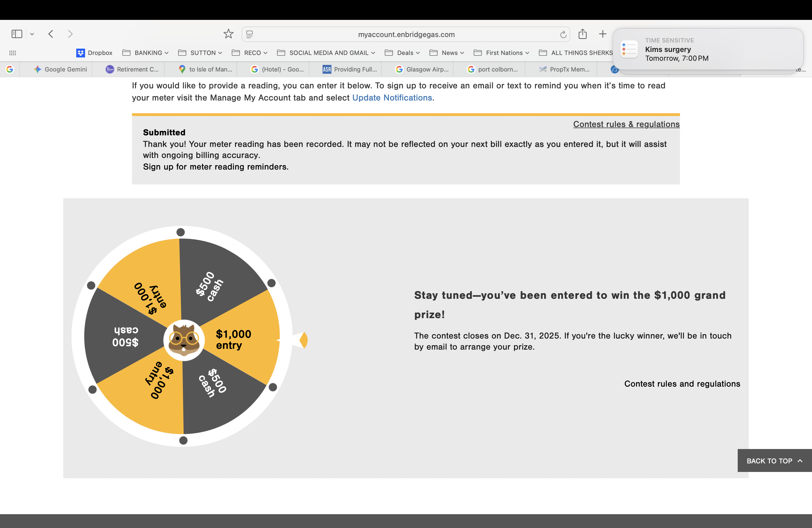Image resolution: width=812 pixels, height=528 pixels.
Task: Expand the sidebar options chevron
Action: point(32,34)
